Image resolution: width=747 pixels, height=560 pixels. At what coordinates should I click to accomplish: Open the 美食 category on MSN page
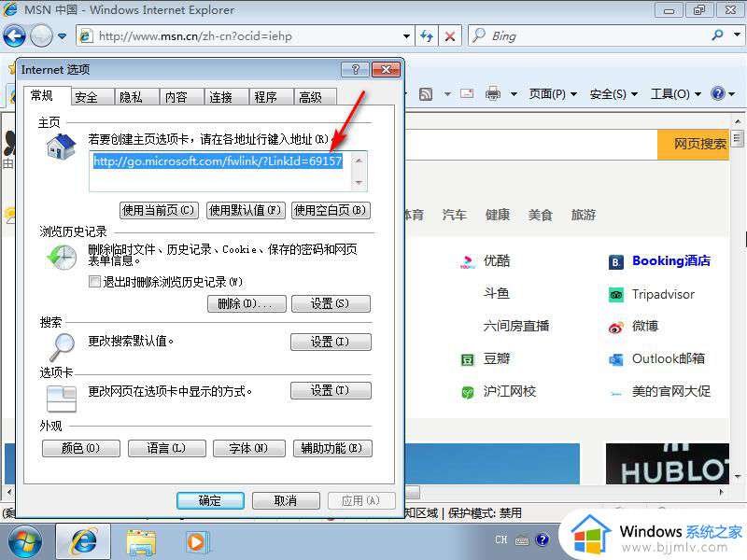(541, 215)
